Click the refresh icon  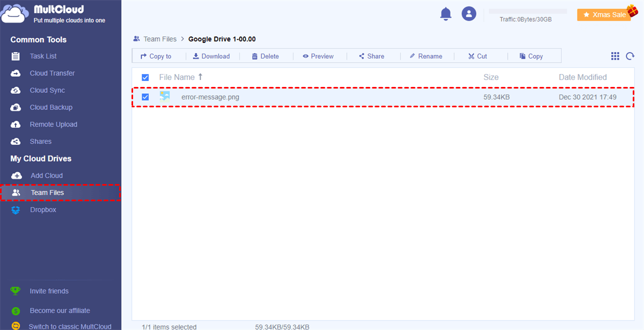click(630, 56)
